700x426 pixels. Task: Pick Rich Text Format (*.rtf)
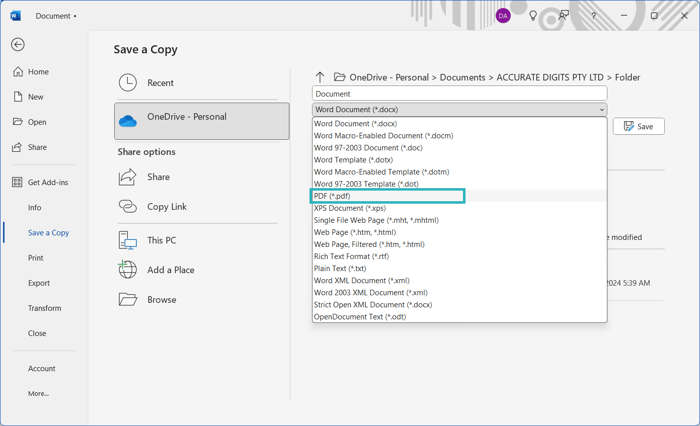tap(459, 256)
